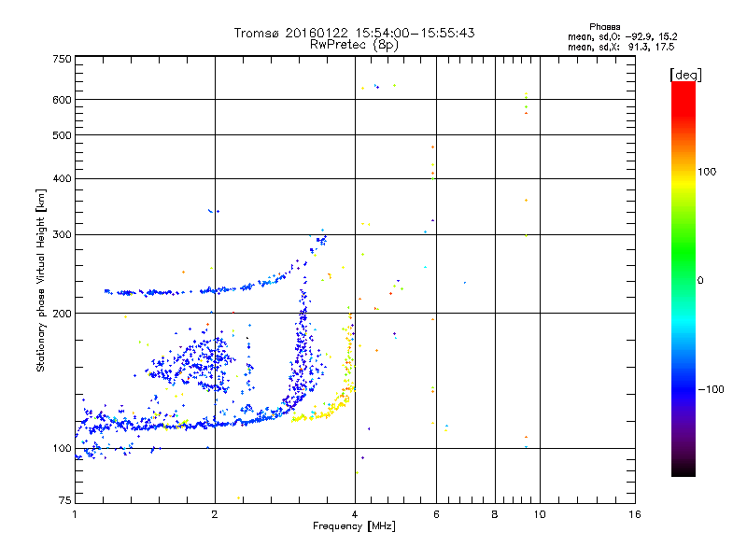Click the y-axis tick label '750'
747x560 pixels.
coord(62,59)
